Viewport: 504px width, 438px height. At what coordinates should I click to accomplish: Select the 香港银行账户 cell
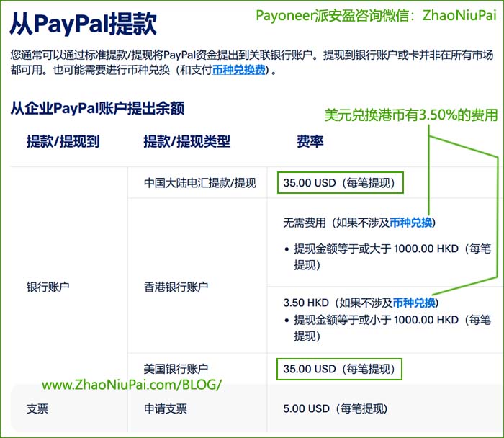click(176, 287)
